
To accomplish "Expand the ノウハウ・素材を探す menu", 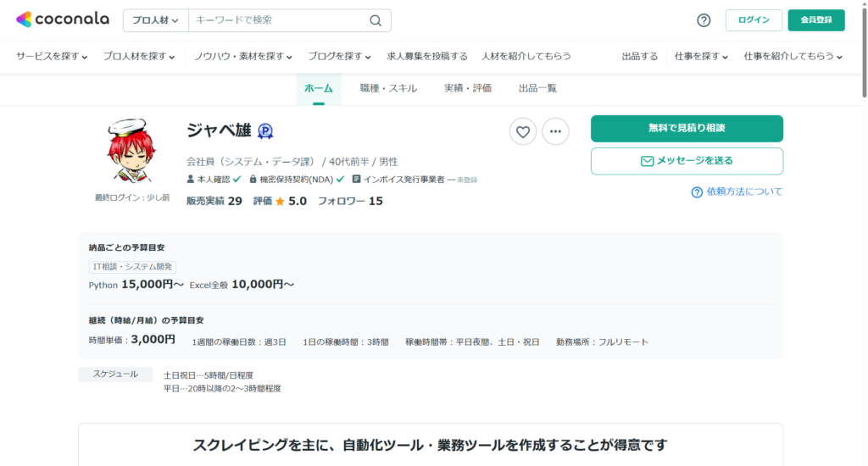I will click(242, 57).
